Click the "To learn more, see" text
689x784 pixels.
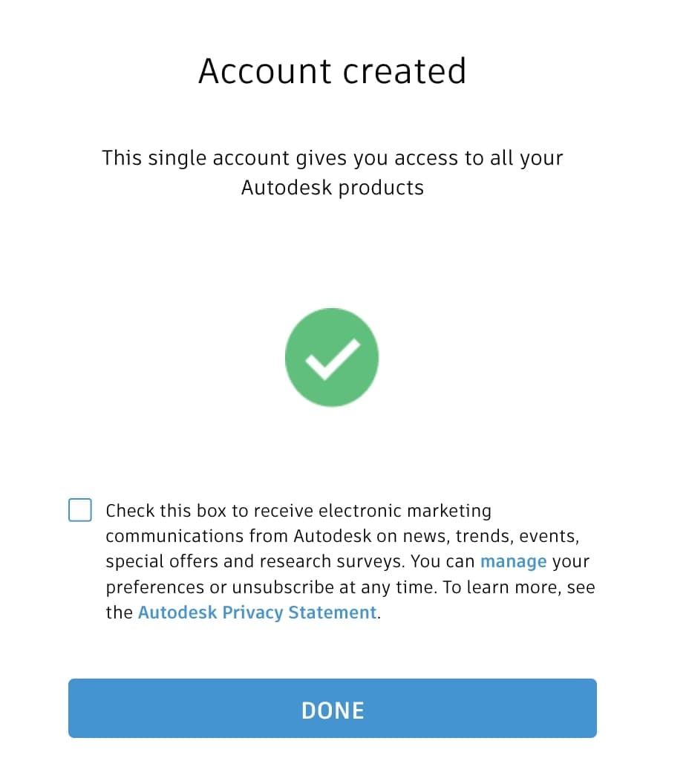tap(519, 587)
